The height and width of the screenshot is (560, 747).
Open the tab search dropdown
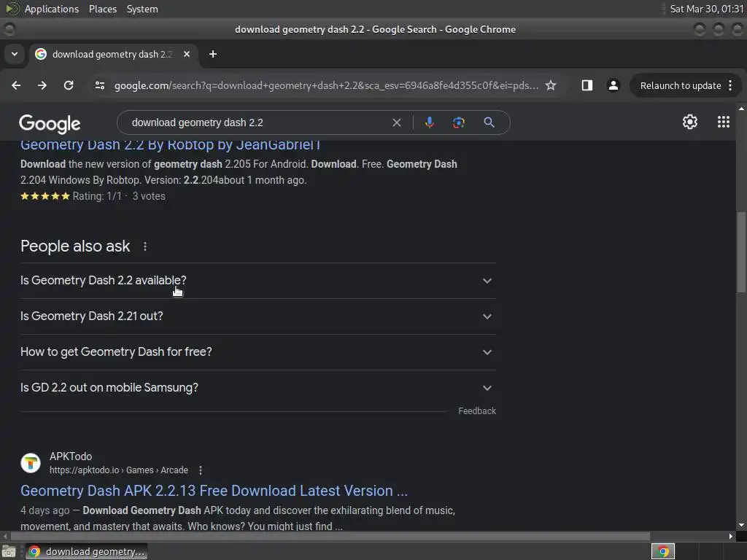(15, 54)
